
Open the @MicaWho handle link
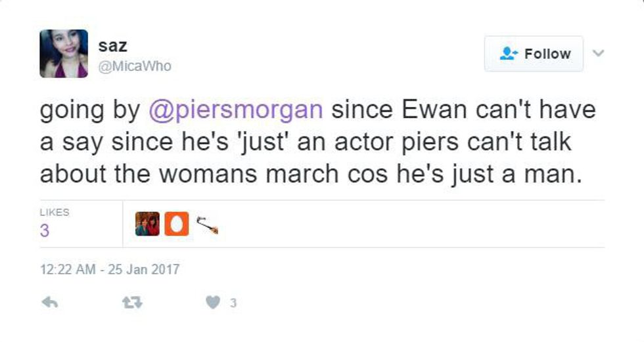tap(134, 66)
